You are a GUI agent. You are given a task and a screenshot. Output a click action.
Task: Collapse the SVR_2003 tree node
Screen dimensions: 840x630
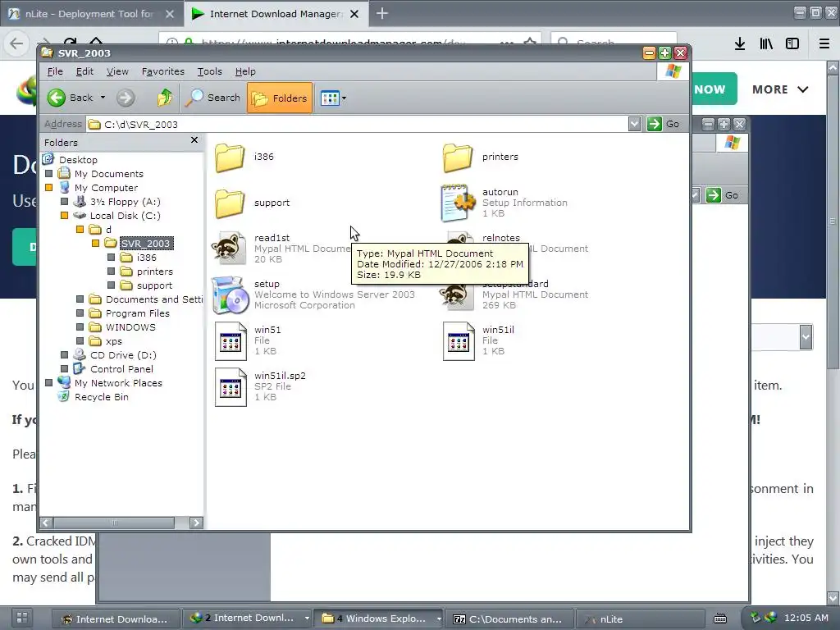tap(95, 244)
